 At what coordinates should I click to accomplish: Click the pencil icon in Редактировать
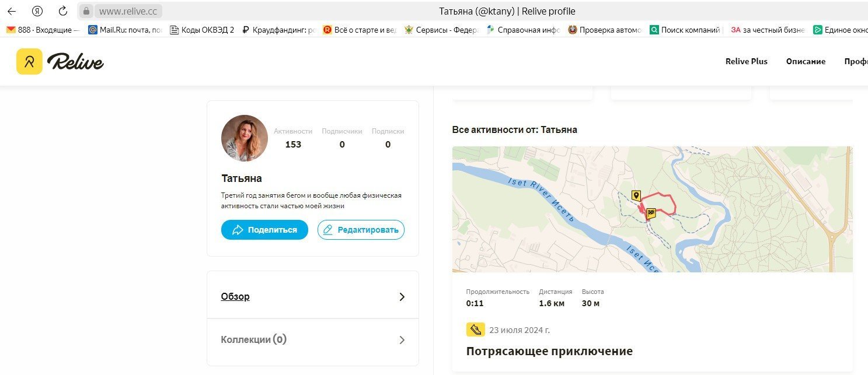tap(327, 230)
